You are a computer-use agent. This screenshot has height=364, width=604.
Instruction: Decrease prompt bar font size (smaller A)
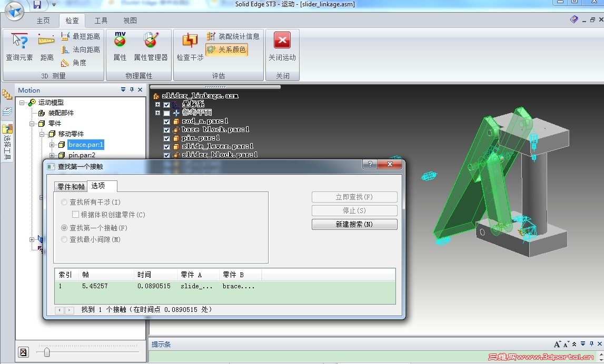click(566, 345)
